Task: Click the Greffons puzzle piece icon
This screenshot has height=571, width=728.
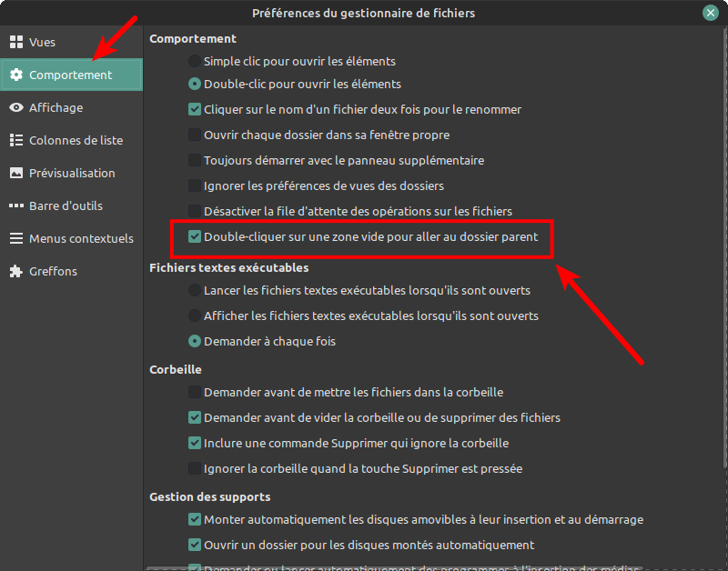Action: click(16, 271)
